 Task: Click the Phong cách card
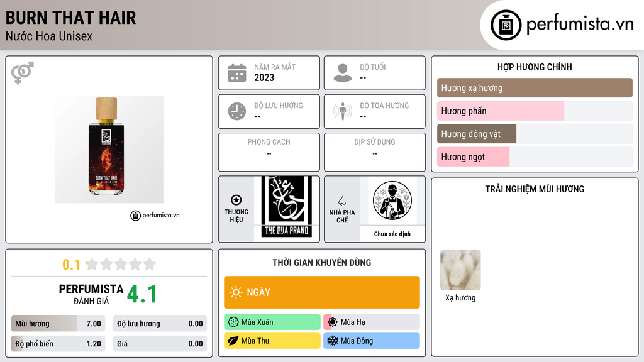[x=269, y=152]
